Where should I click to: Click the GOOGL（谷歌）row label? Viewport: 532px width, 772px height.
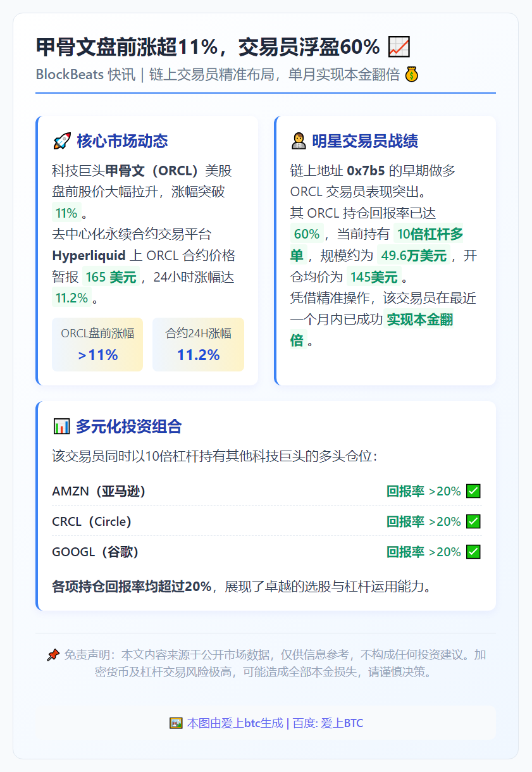pyautogui.click(x=96, y=552)
